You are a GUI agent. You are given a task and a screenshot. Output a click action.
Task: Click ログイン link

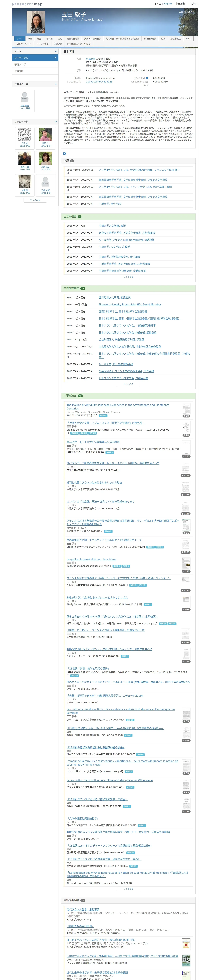click(194, 3)
